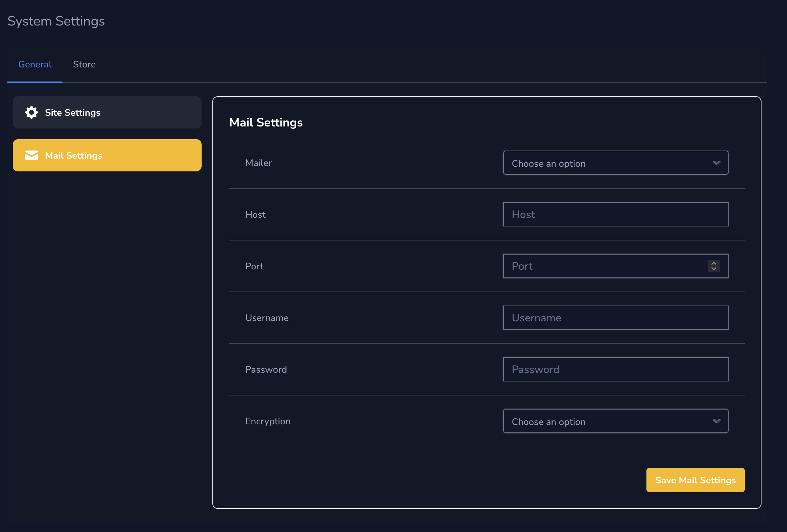Expand the Encryption options dropdown

[x=616, y=421]
